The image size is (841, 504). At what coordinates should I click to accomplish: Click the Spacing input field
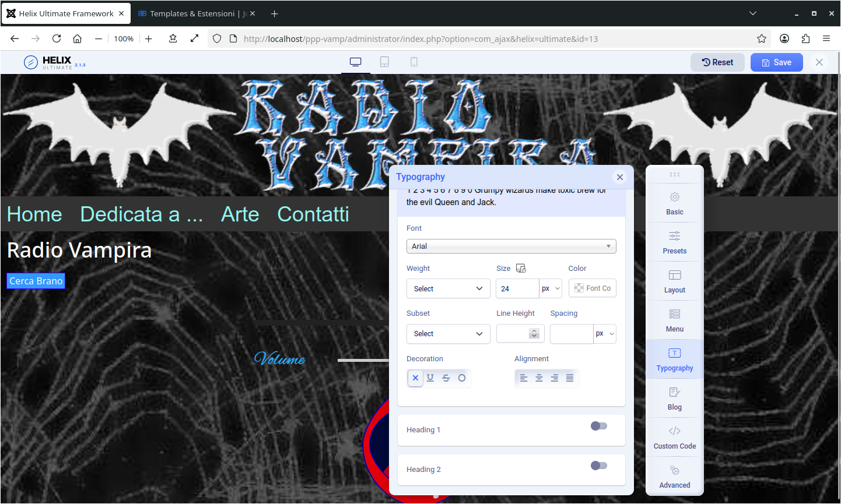[x=572, y=334]
